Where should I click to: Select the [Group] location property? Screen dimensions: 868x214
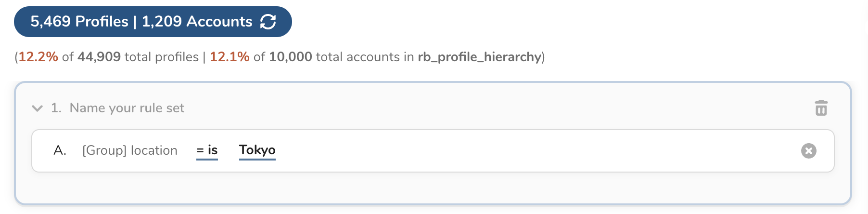tap(130, 150)
